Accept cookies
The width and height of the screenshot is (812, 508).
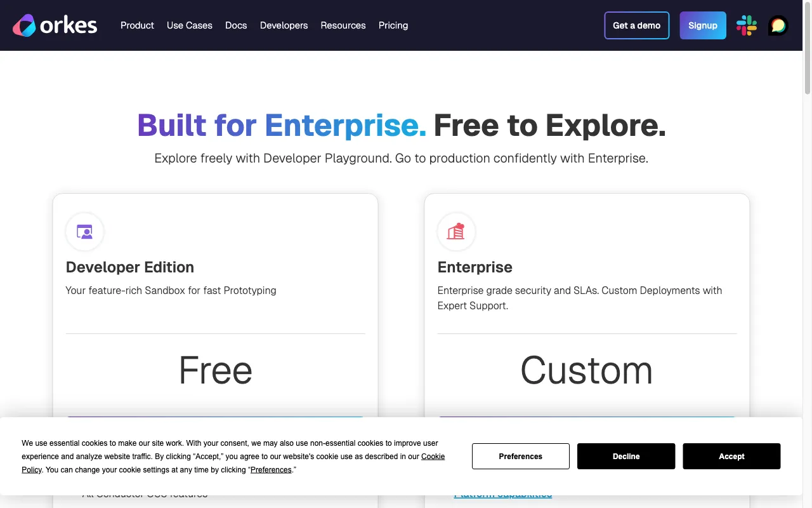731,456
